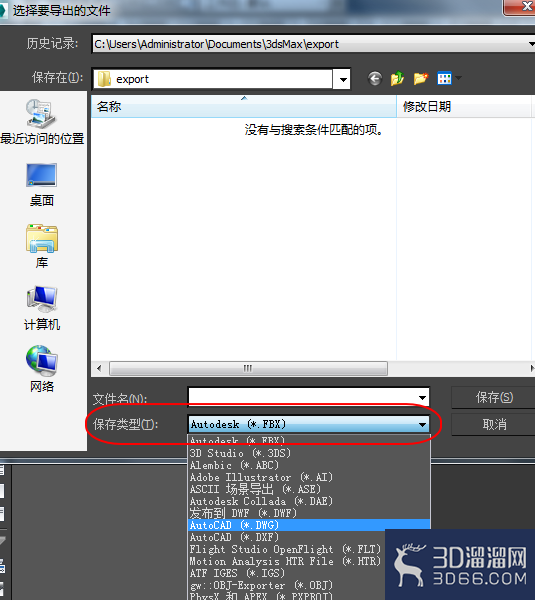The height and width of the screenshot is (600, 535).
Task: Choose ASCII 场景导出 (*.ASE) format
Action: coord(309,489)
